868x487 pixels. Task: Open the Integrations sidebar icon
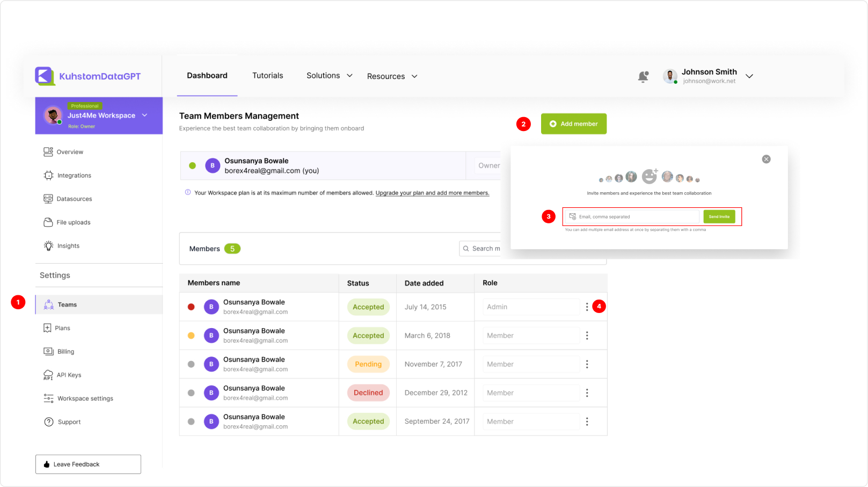pos(48,176)
